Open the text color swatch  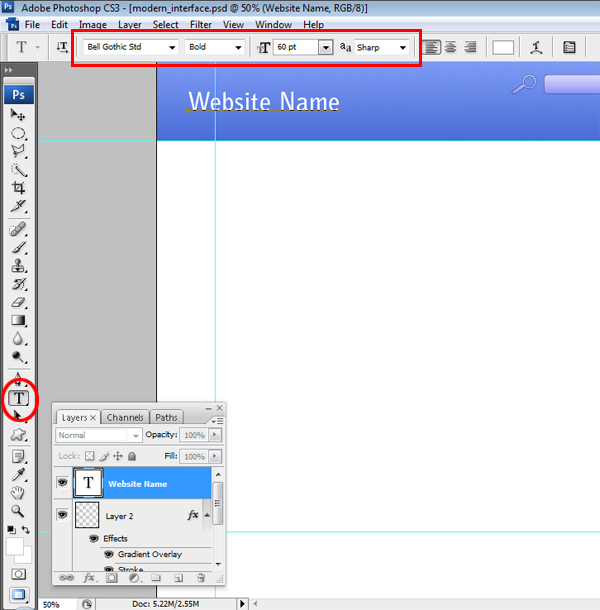tap(503, 47)
